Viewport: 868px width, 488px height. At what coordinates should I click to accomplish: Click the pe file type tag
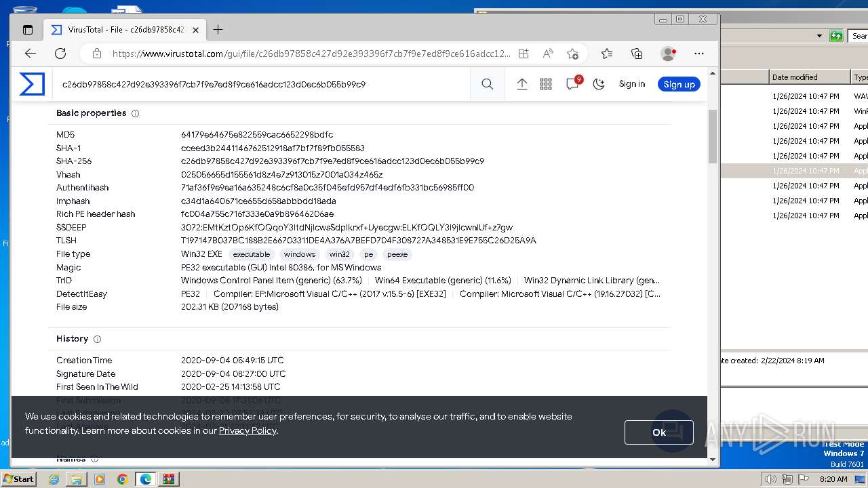(x=368, y=254)
